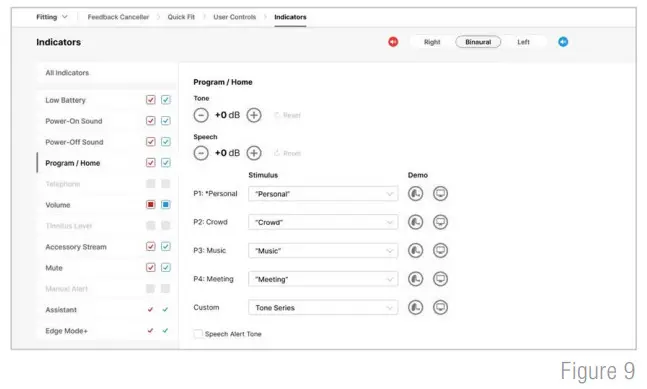Image resolution: width=647 pixels, height=389 pixels.
Task: Play the Custom indicator through the hearing aid
Action: 415,307
